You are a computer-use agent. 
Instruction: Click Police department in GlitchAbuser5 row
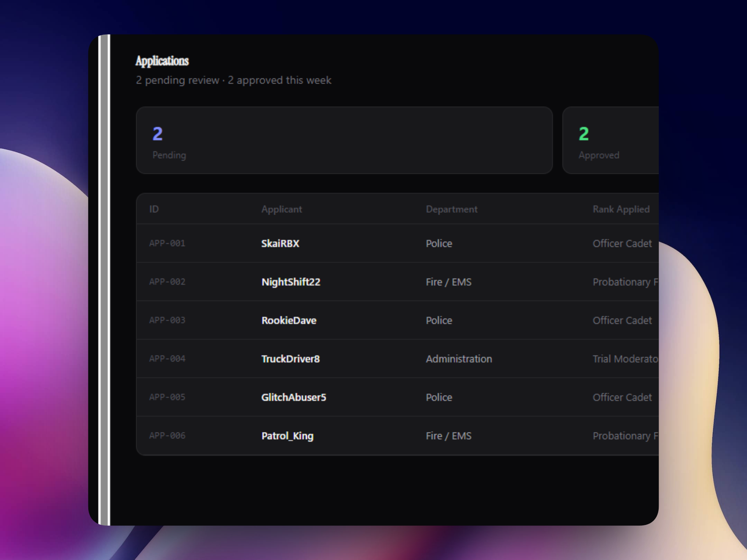(x=439, y=397)
